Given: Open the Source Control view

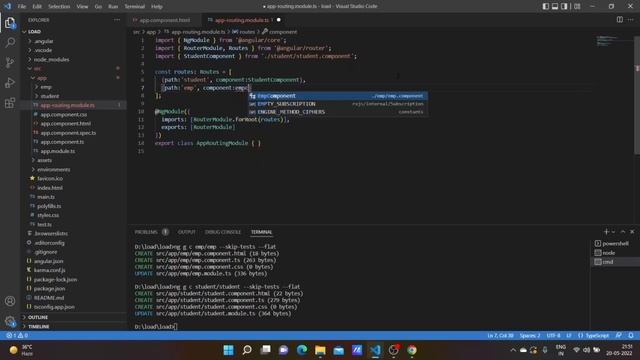Looking at the screenshot, I should (x=10, y=62).
